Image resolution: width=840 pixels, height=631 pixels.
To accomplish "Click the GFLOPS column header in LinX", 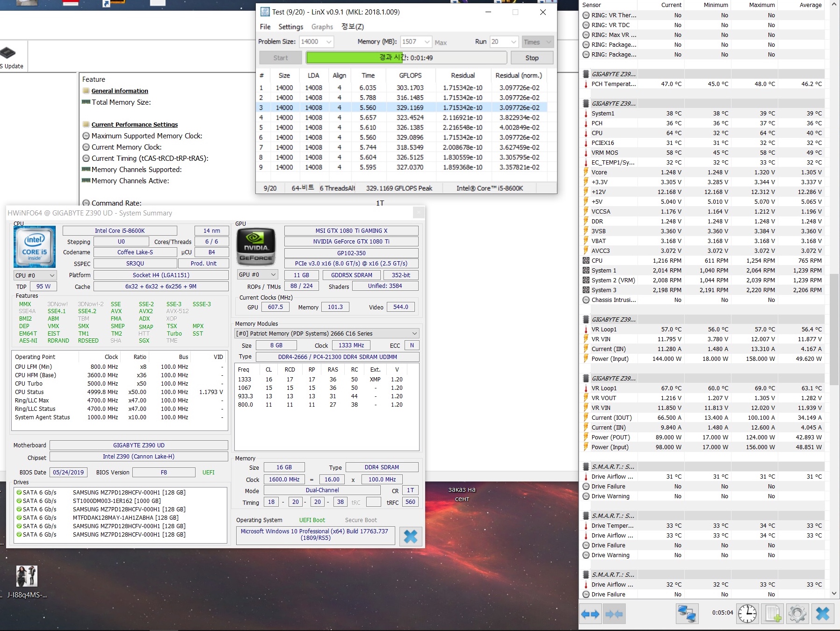I will pos(410,75).
